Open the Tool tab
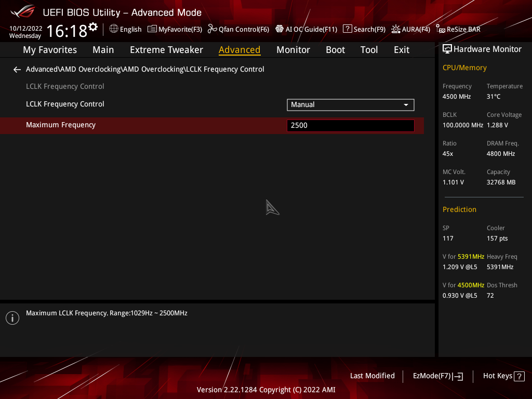This screenshot has height=399, width=532. pyautogui.click(x=369, y=50)
